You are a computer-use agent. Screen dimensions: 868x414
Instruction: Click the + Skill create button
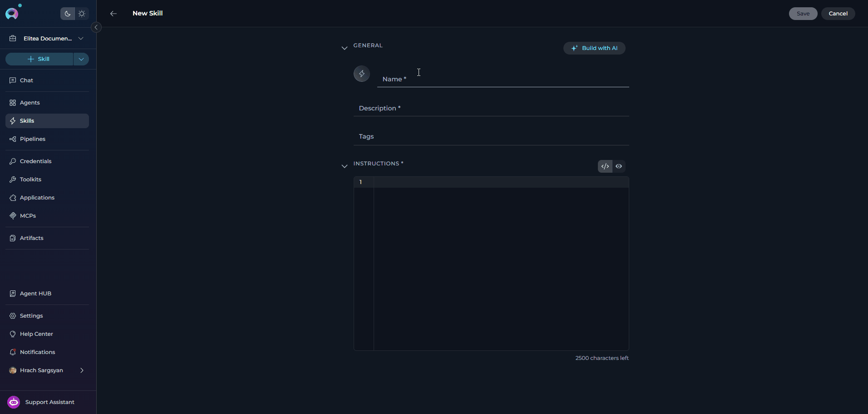(39, 59)
